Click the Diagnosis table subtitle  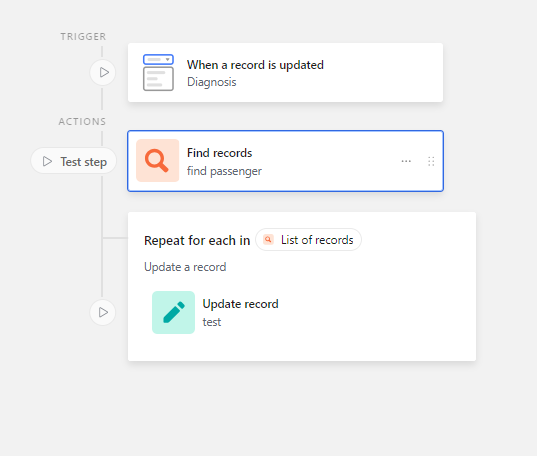click(212, 82)
